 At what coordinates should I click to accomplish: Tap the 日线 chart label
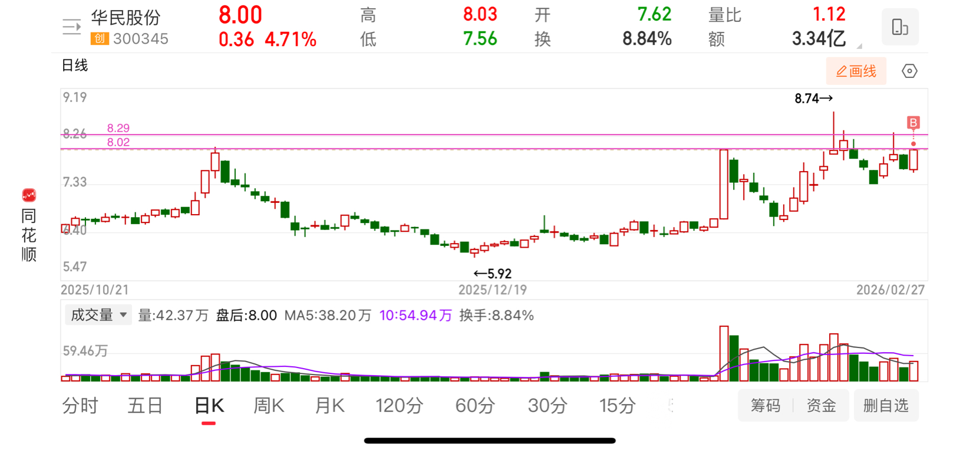(x=75, y=65)
